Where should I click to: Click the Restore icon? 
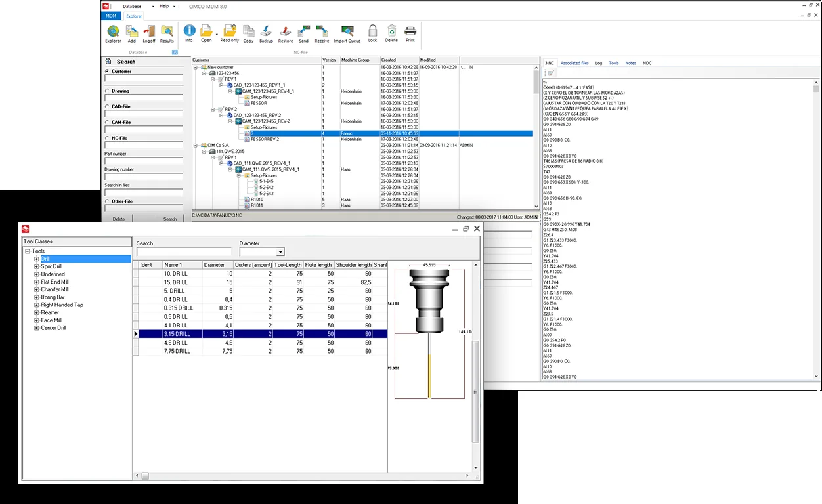(286, 33)
